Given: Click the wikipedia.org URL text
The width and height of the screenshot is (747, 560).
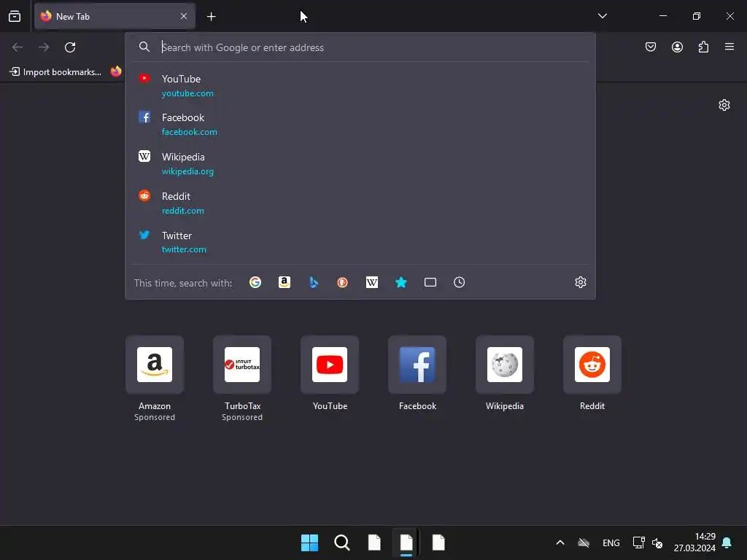Looking at the screenshot, I should click(x=187, y=171).
